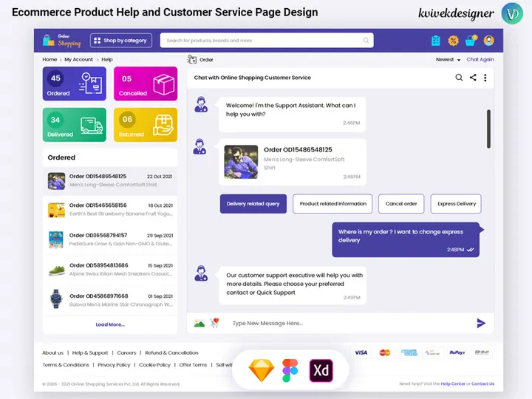The width and height of the screenshot is (532, 399).
Task: Select the 05 Cancelled card
Action: [x=146, y=83]
